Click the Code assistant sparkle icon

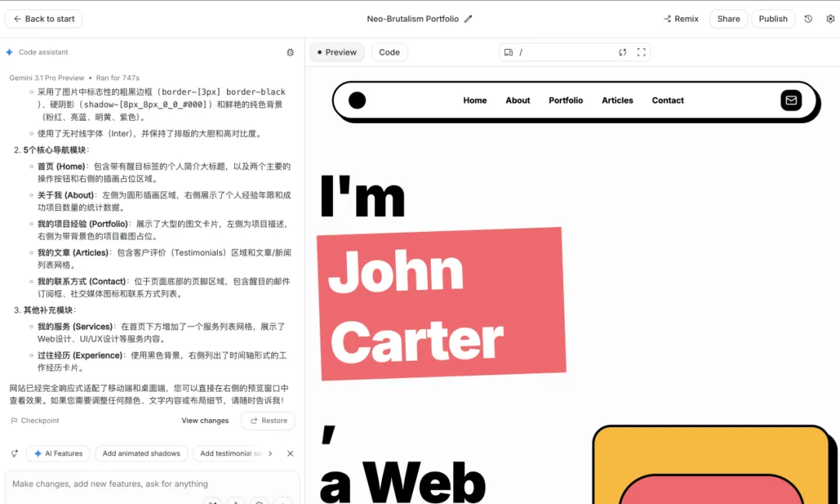click(9, 52)
